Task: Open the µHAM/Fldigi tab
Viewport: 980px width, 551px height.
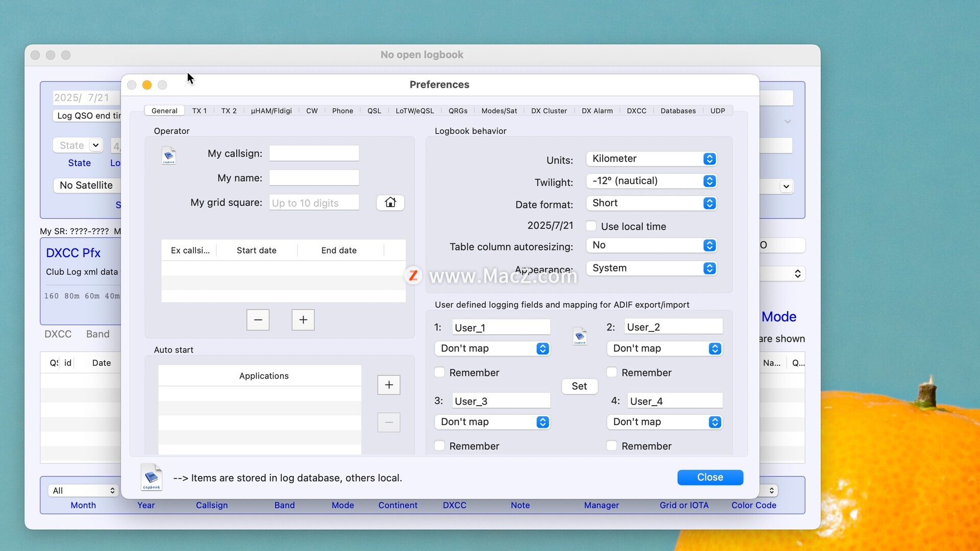Action: click(x=271, y=111)
